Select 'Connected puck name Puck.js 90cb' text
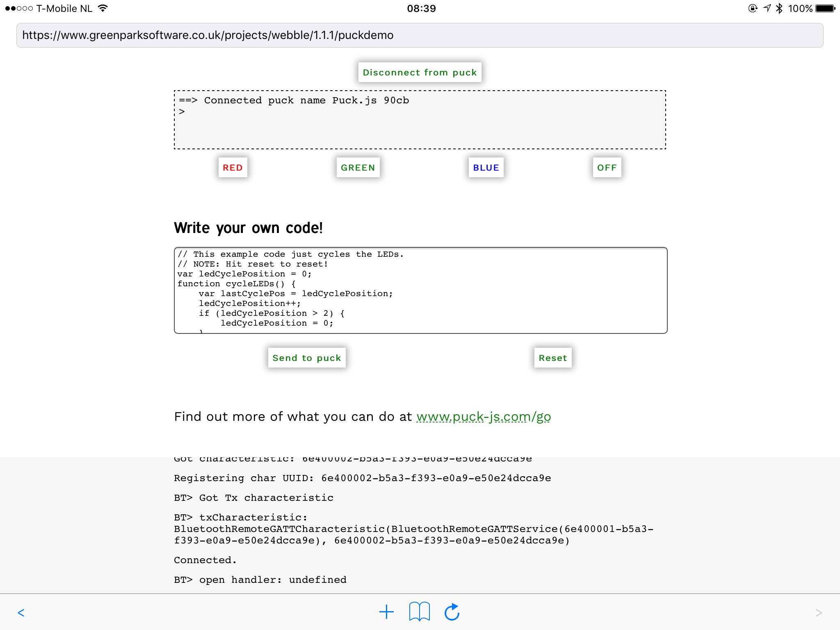Screen dimensions: 840x630 306,100
